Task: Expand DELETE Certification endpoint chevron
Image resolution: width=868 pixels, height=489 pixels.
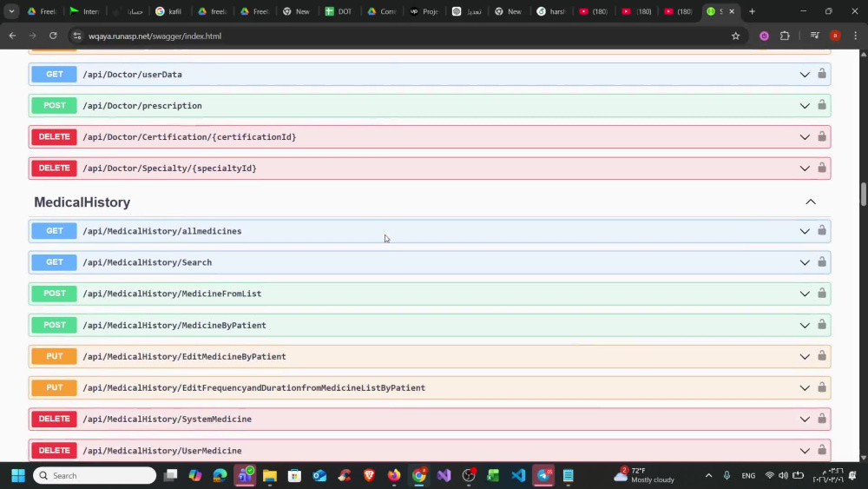Action: pyautogui.click(x=805, y=136)
